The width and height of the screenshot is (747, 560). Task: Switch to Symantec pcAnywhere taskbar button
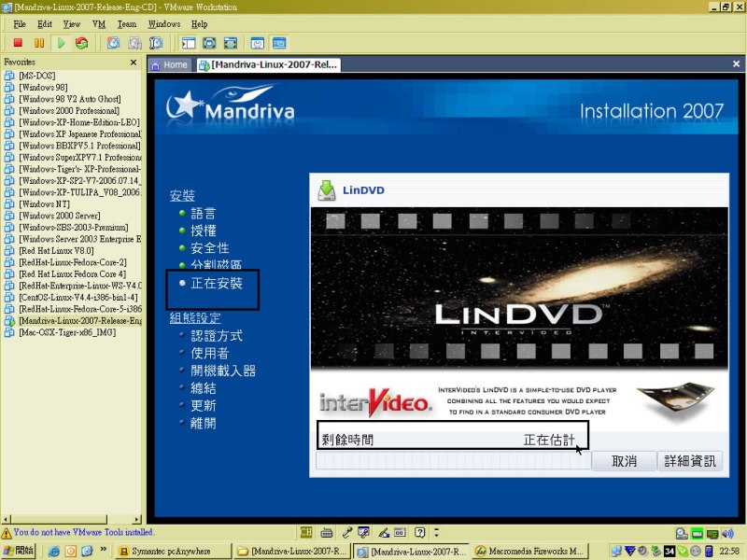click(x=173, y=551)
